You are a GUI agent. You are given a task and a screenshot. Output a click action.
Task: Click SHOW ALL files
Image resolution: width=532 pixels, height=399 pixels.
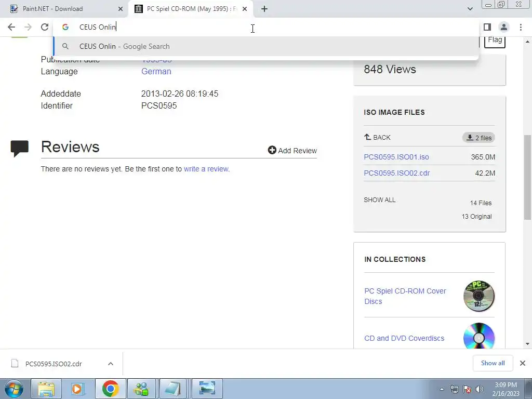379,200
